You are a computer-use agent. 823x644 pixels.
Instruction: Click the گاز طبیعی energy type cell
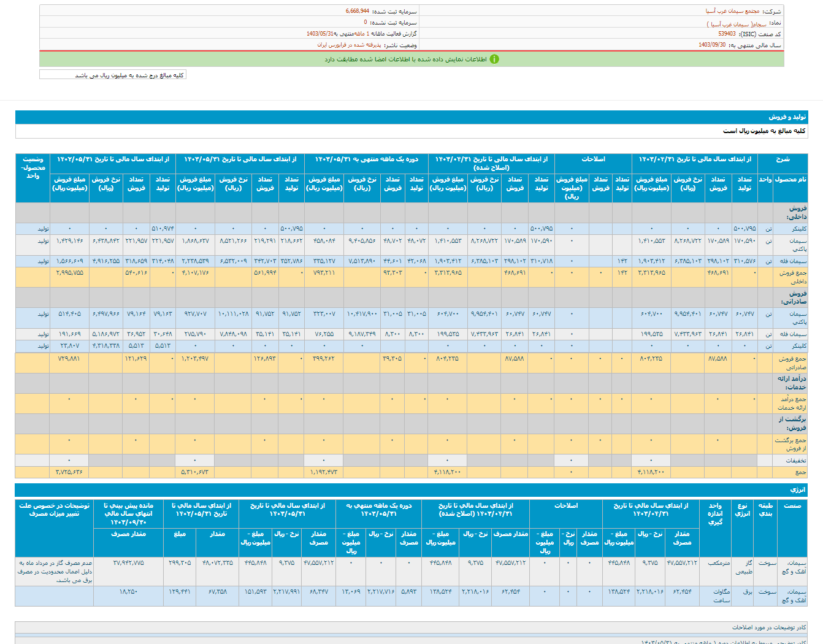point(744,567)
